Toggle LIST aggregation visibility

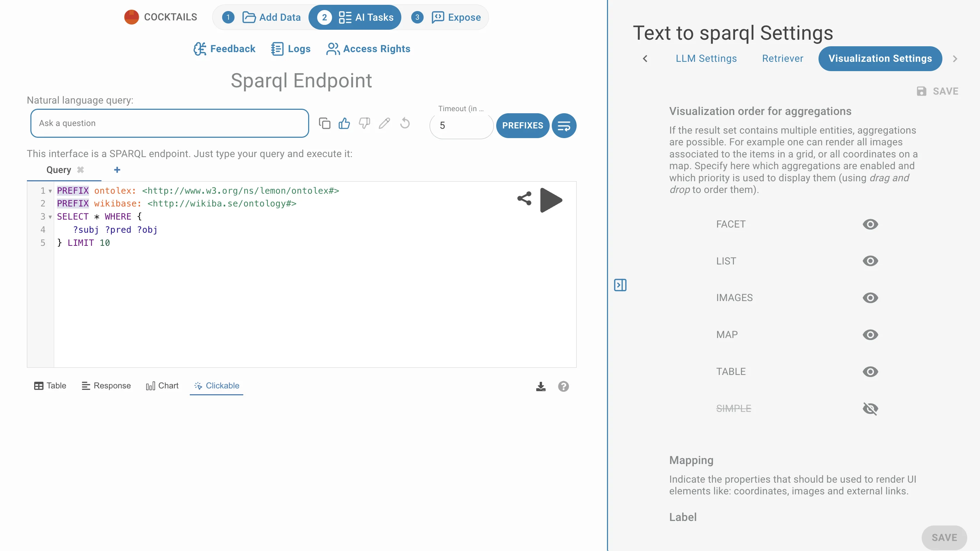point(870,261)
